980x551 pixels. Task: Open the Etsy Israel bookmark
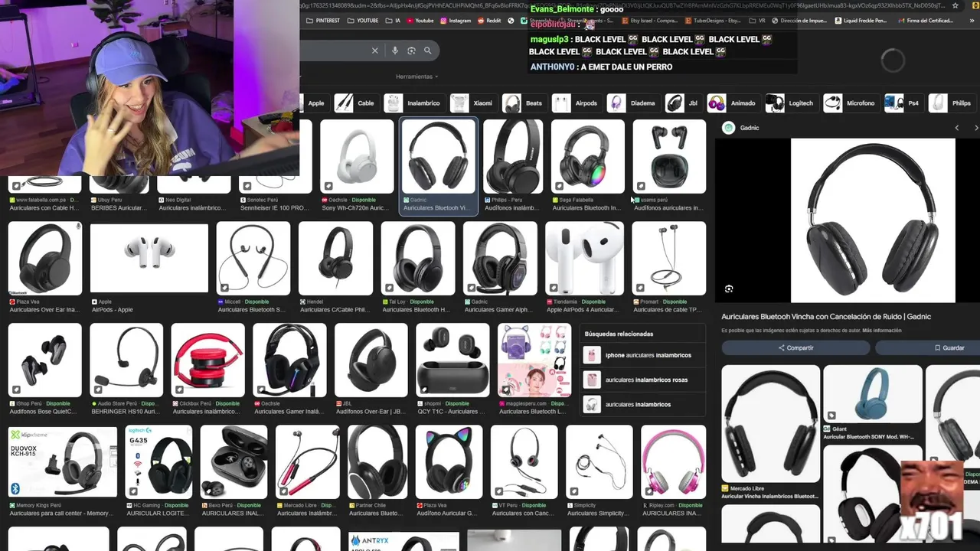click(x=649, y=21)
